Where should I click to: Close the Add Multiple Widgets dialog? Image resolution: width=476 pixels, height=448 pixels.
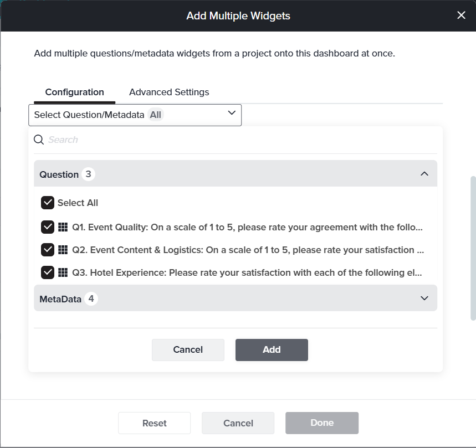click(x=461, y=16)
